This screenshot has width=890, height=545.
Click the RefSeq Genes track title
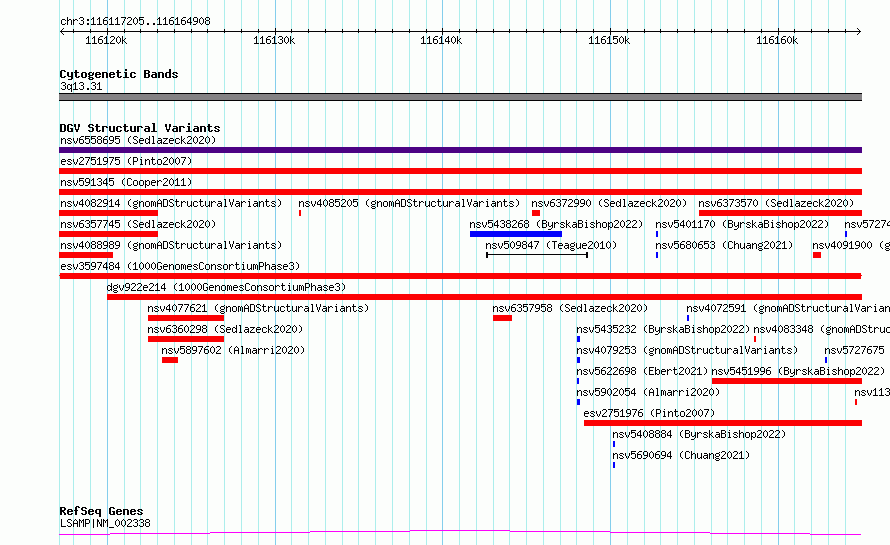point(102,511)
